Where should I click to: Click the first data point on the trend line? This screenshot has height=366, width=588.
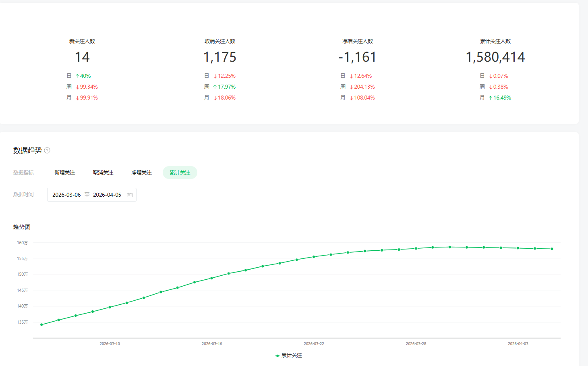point(41,324)
